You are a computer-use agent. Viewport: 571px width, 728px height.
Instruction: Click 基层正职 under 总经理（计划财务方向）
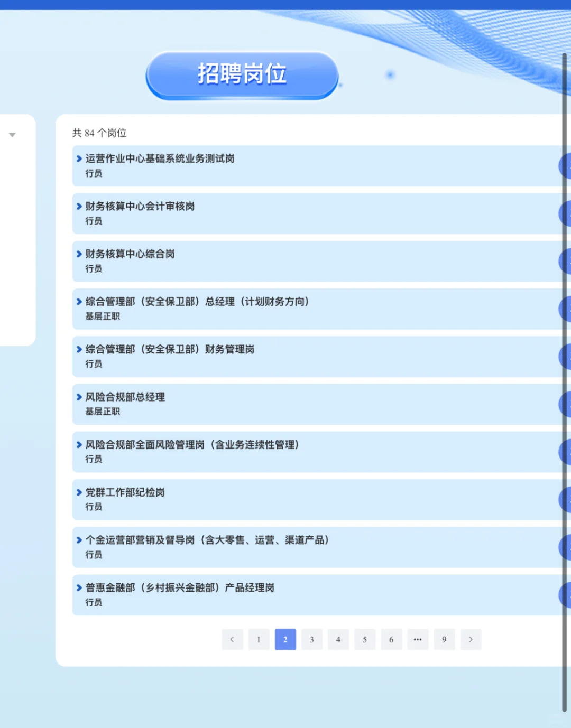point(103,316)
